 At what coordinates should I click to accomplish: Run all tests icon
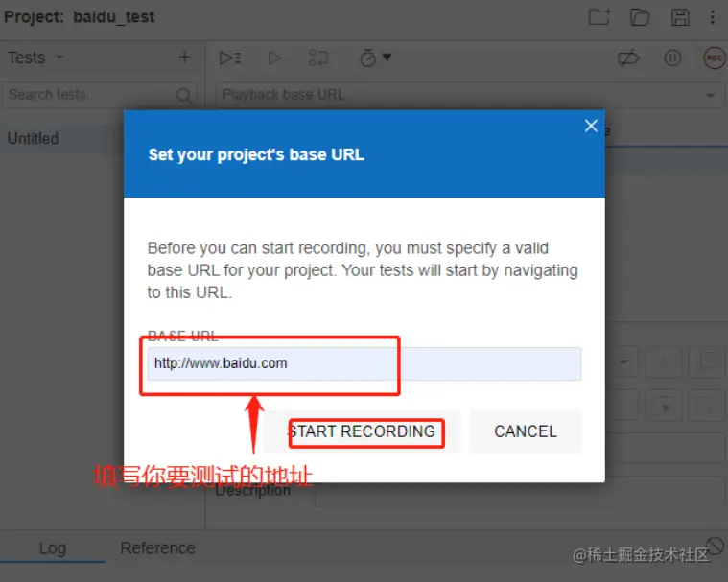tap(230, 58)
